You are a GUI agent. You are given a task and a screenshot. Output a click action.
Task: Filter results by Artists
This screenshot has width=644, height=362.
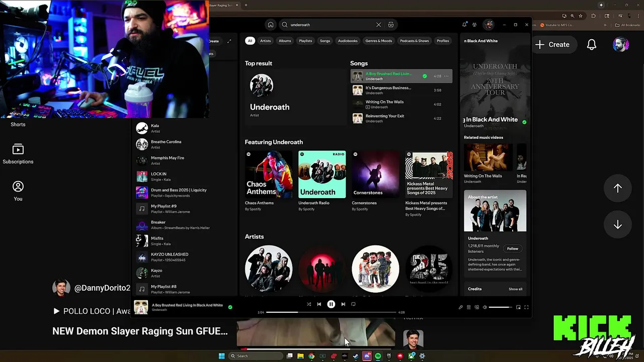point(265,41)
